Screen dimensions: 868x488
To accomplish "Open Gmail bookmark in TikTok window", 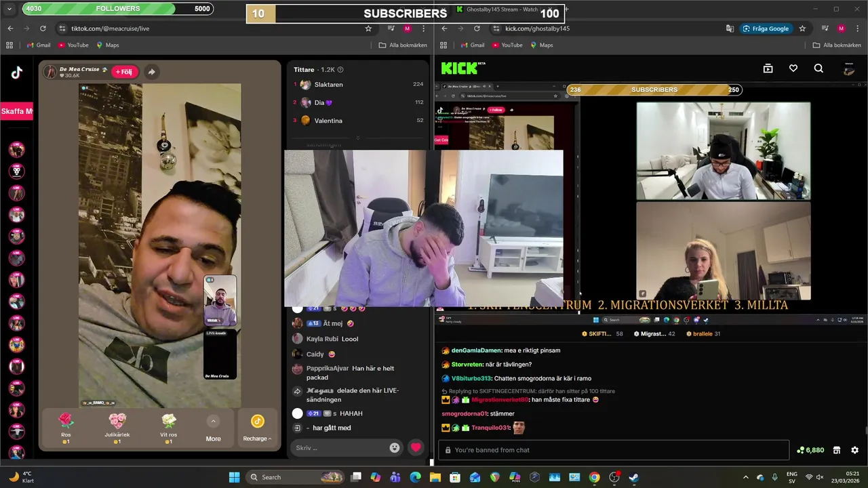I will tap(38, 45).
